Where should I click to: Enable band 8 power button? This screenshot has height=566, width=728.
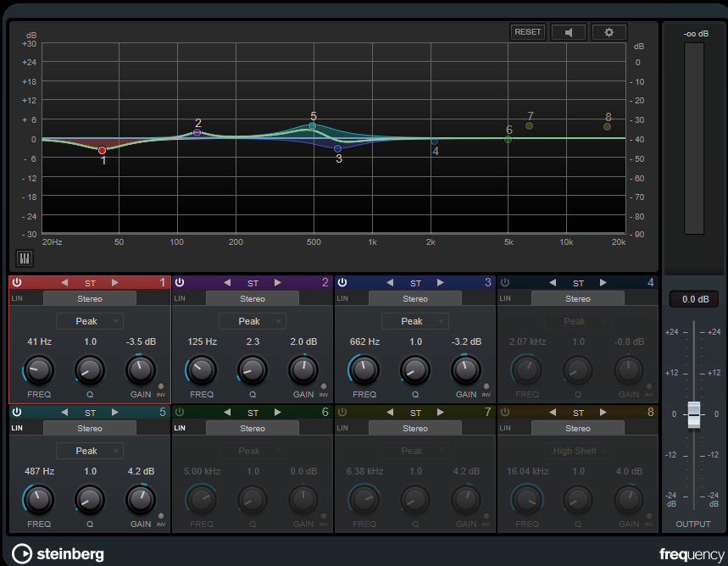[505, 412]
